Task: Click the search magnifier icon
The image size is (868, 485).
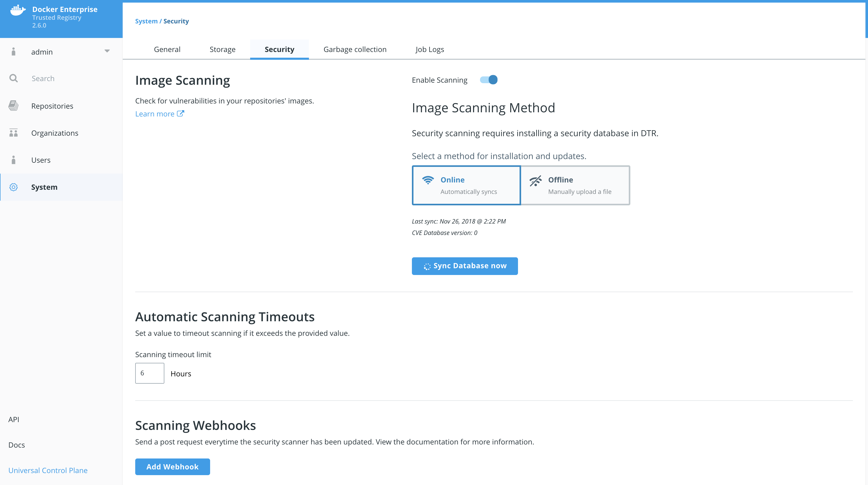Action: 14,78
